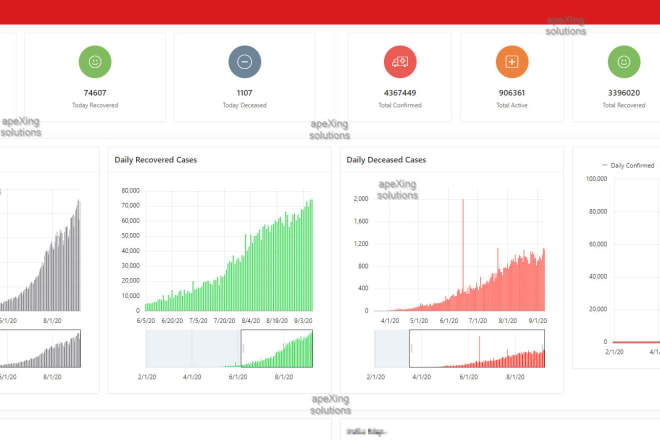Click the left handle of Deceased range selector
The height and width of the screenshot is (440, 660).
411,349
